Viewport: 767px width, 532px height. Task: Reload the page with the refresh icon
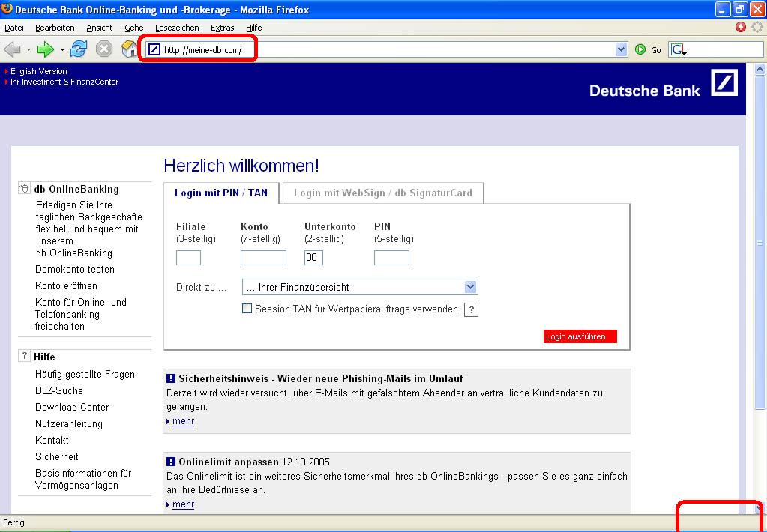pos(79,49)
